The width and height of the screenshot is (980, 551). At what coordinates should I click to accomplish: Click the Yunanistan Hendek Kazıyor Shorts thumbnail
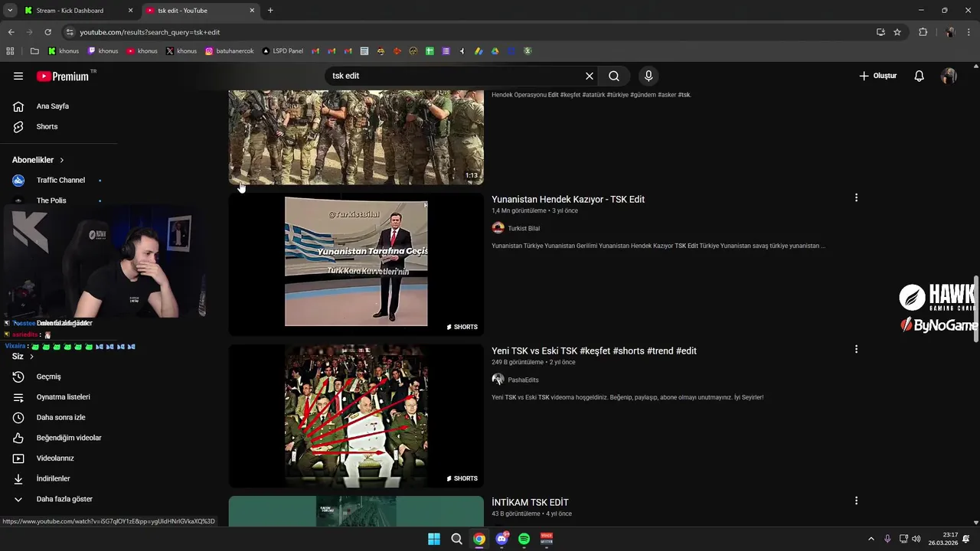click(x=356, y=264)
